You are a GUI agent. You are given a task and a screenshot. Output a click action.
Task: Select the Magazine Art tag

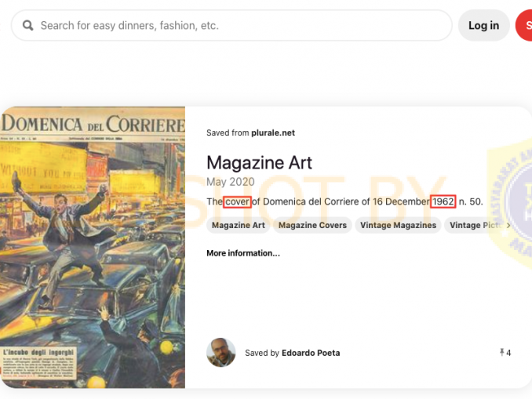click(239, 225)
